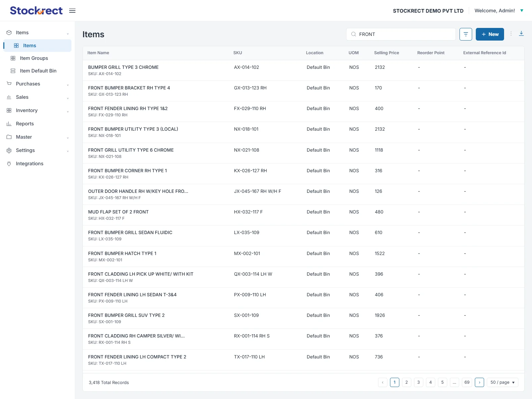Download the items list

(521, 34)
